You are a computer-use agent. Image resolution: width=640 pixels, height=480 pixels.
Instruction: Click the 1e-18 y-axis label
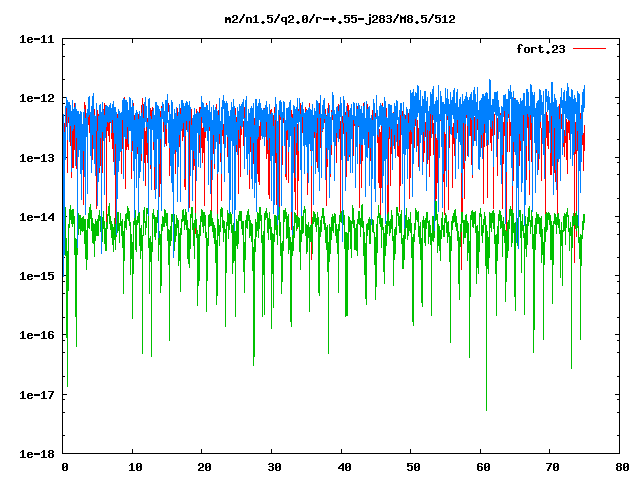point(37,454)
